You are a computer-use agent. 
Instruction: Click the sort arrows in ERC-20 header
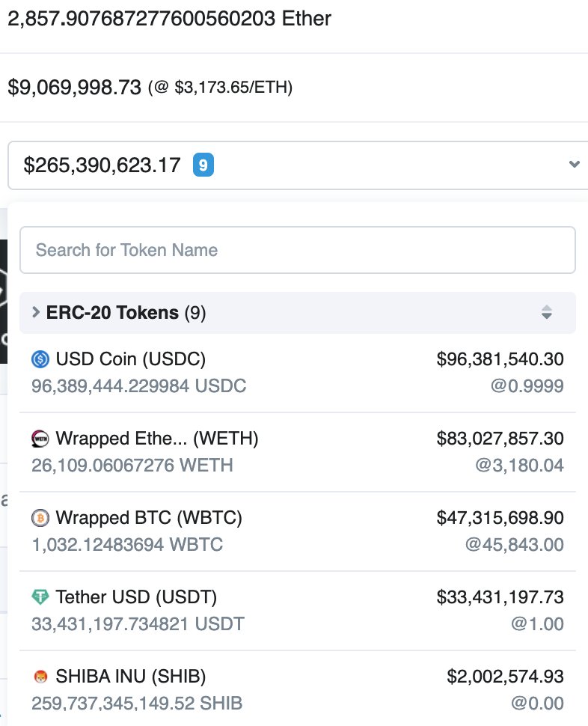[x=547, y=313]
